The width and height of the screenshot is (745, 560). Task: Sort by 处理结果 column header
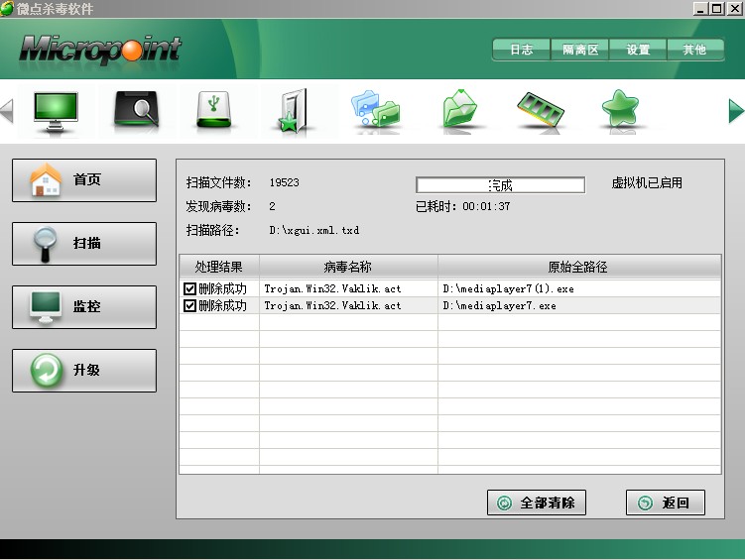coord(219,267)
